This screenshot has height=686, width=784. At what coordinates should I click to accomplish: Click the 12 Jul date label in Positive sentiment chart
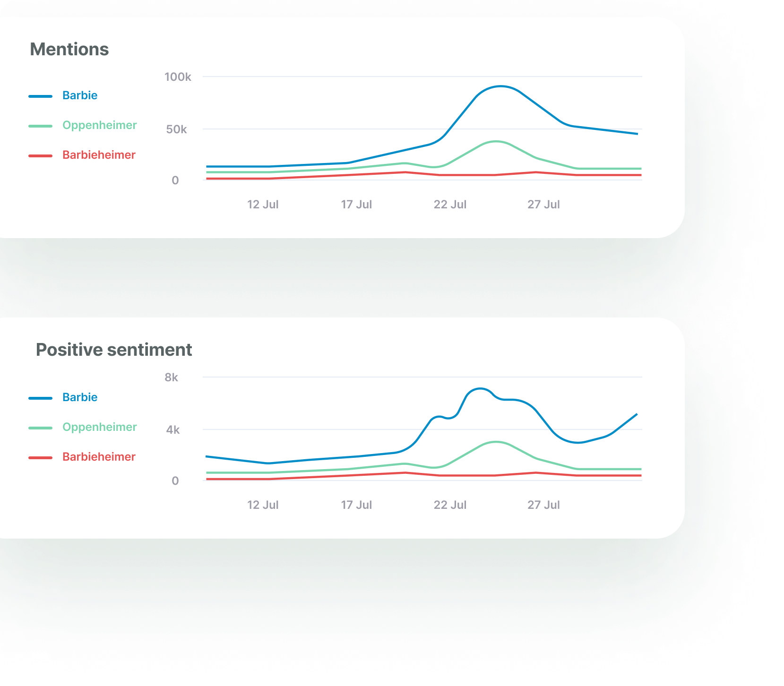tap(263, 505)
